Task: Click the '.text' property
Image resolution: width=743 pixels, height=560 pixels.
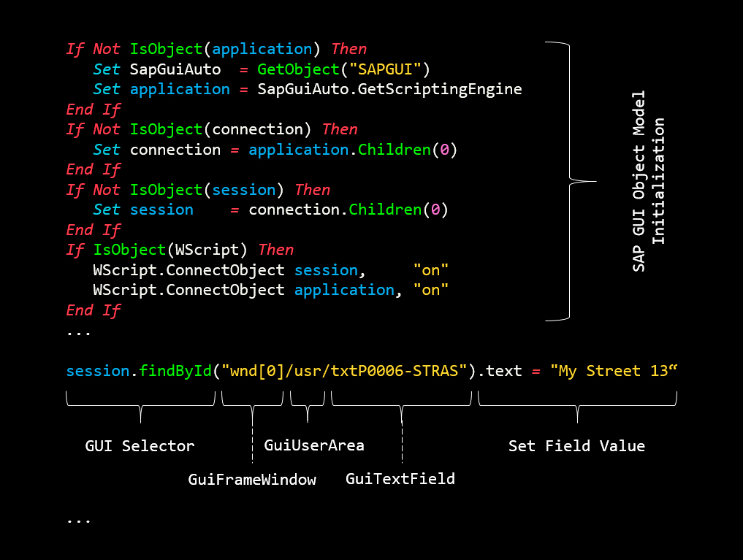Action: point(500,371)
